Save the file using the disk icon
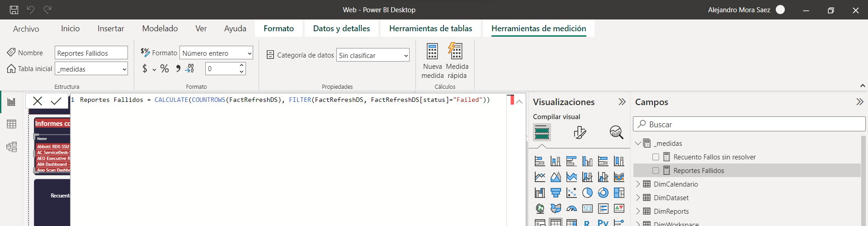868x226 pixels. click(x=14, y=10)
